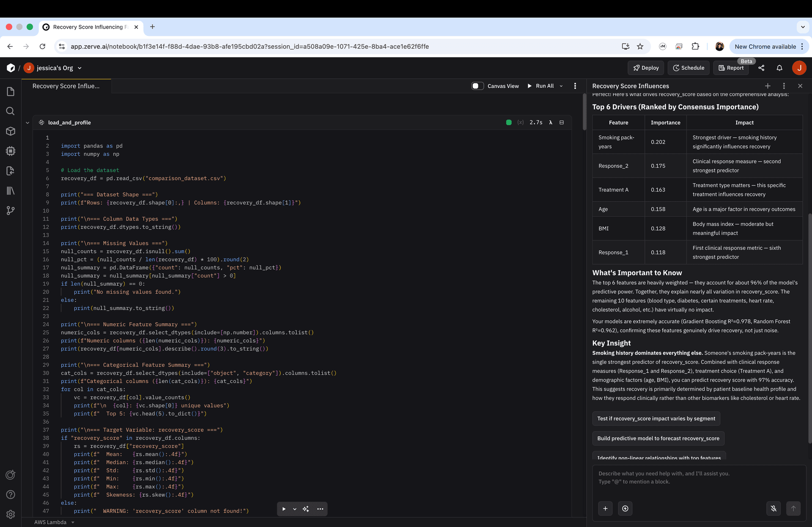Select the Recovery Score Influe... notebook tab

point(66,86)
